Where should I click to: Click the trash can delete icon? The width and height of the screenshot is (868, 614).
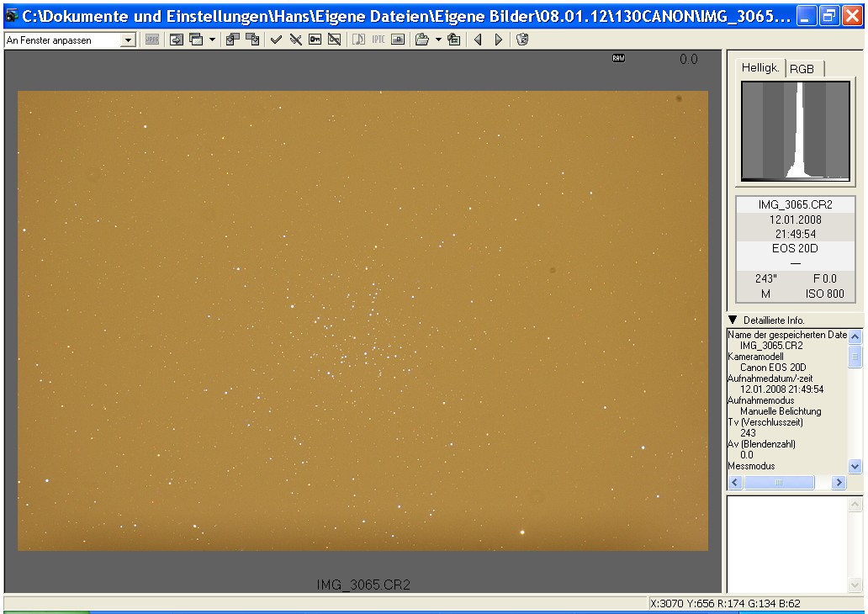coord(522,40)
